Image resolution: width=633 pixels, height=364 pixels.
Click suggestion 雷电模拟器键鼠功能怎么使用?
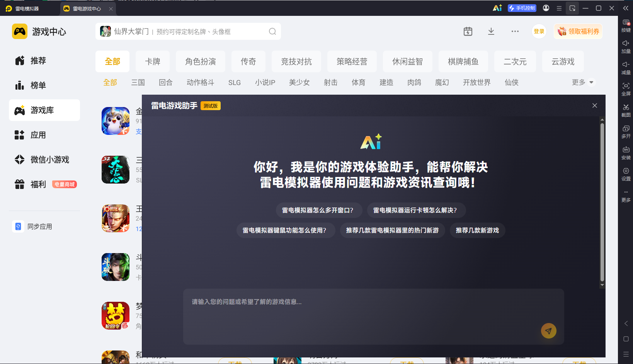[286, 230]
